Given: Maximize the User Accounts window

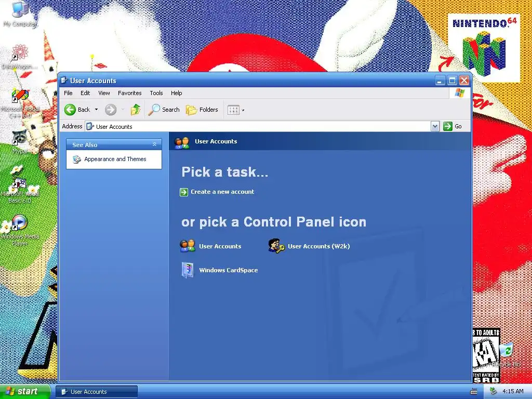Looking at the screenshot, I should point(452,81).
